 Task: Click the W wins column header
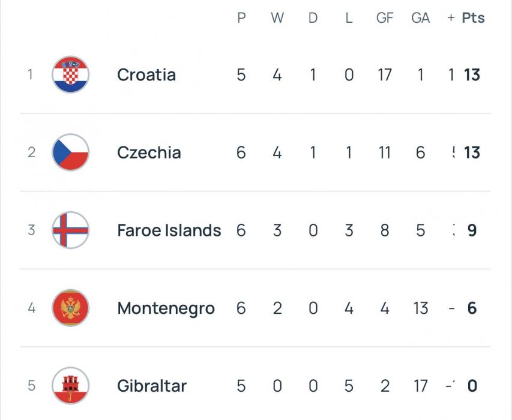pyautogui.click(x=277, y=18)
